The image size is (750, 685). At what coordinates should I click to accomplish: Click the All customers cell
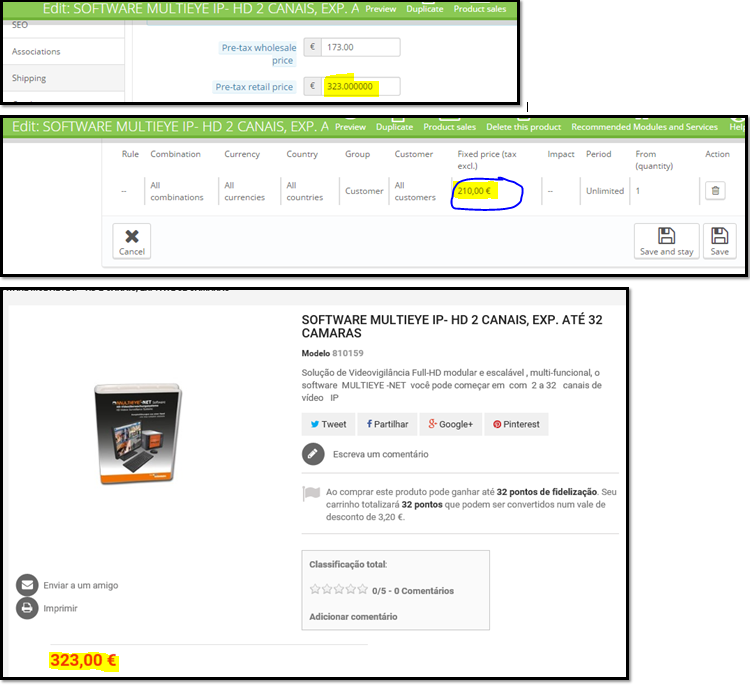coord(415,191)
